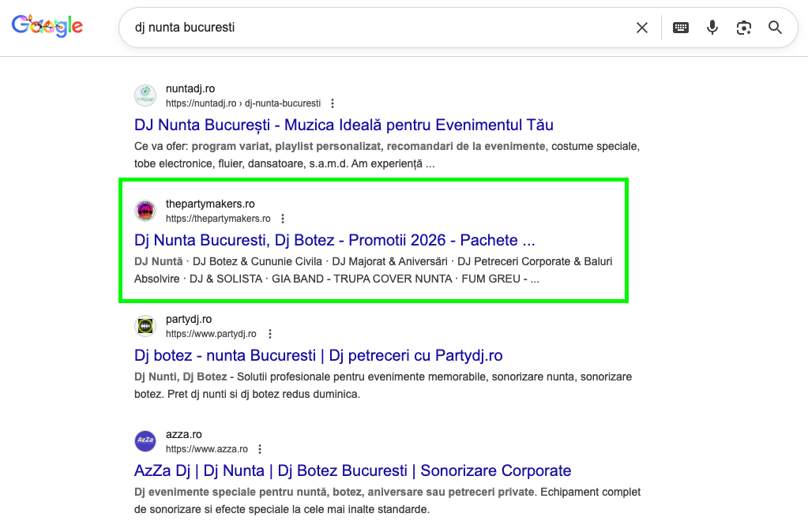Click the nuntadj.ro site name
Viewport: 808px width, 532px height.
click(190, 88)
